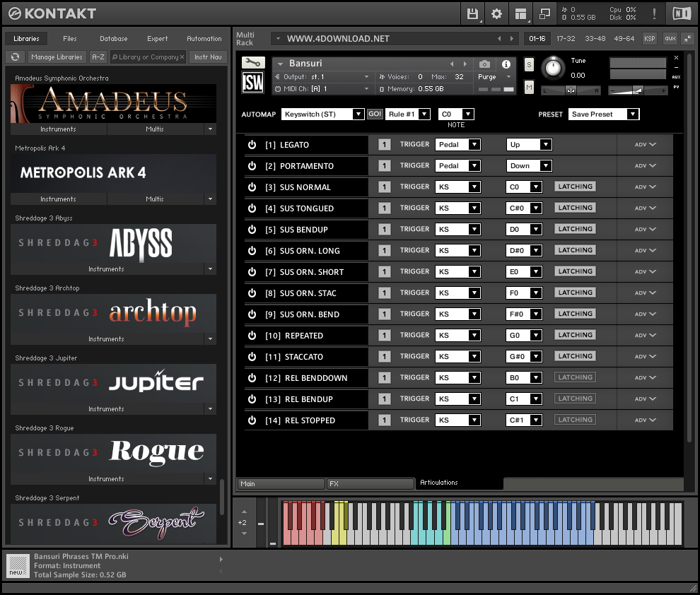Image resolution: width=700 pixels, height=595 pixels.
Task: Adjust the pan slider
Action: click(571, 90)
